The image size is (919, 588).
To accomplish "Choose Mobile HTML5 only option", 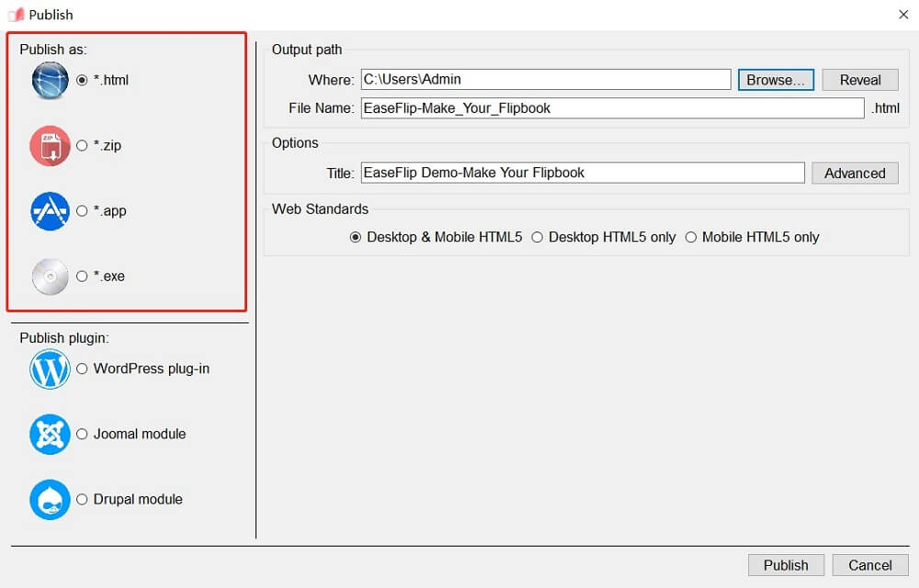I will (x=691, y=237).
